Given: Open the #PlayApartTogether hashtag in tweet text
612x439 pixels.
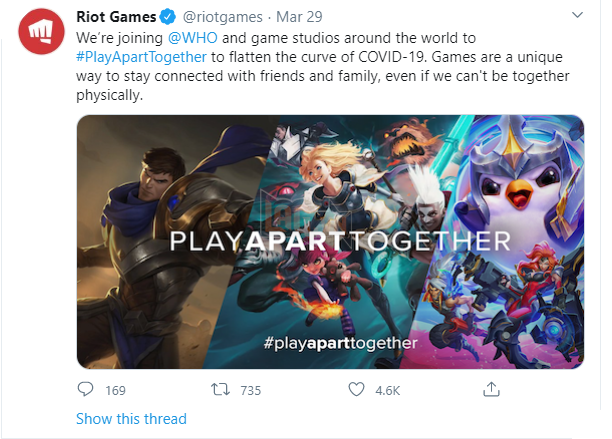Looking at the screenshot, I should click(145, 58).
